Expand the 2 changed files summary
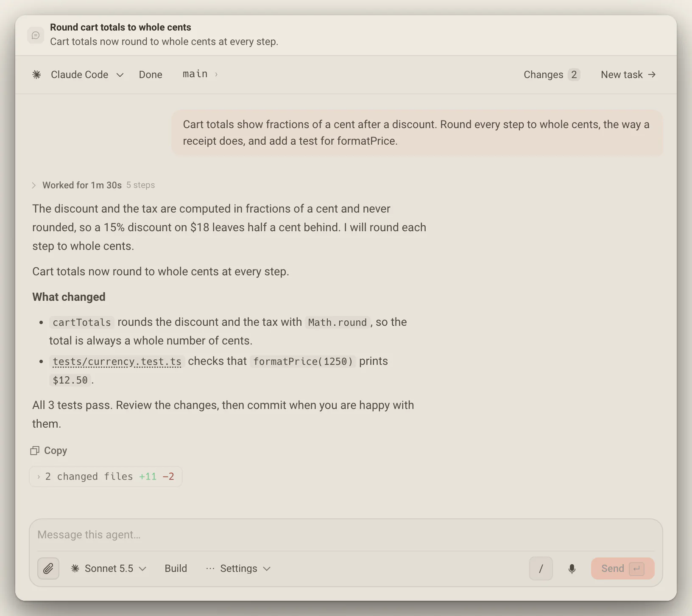This screenshot has height=616, width=692. click(x=106, y=476)
